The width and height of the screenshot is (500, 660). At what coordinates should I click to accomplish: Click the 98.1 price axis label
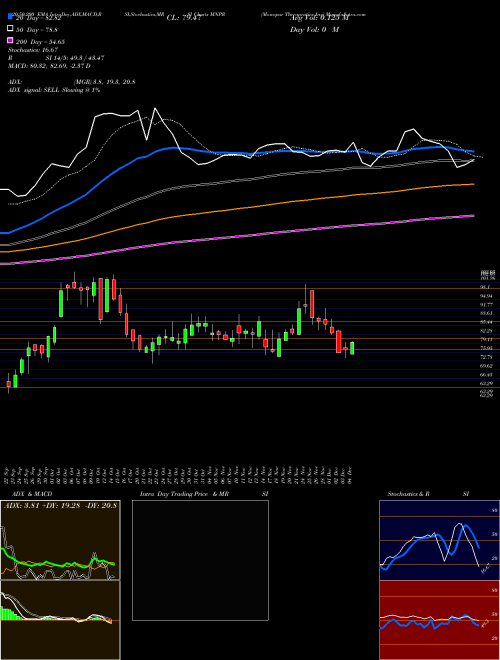click(485, 287)
